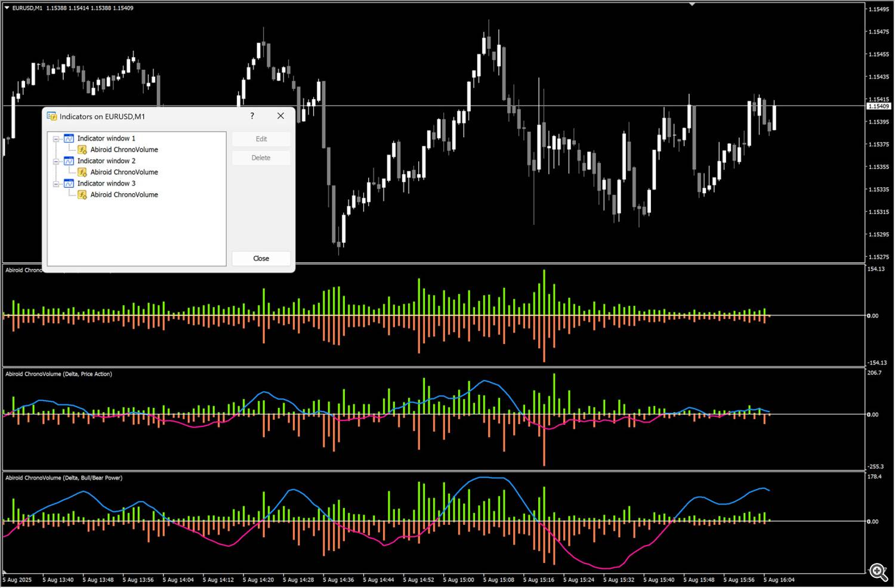895x588 pixels.
Task: Open the dialog's question mark help
Action: pyautogui.click(x=252, y=116)
